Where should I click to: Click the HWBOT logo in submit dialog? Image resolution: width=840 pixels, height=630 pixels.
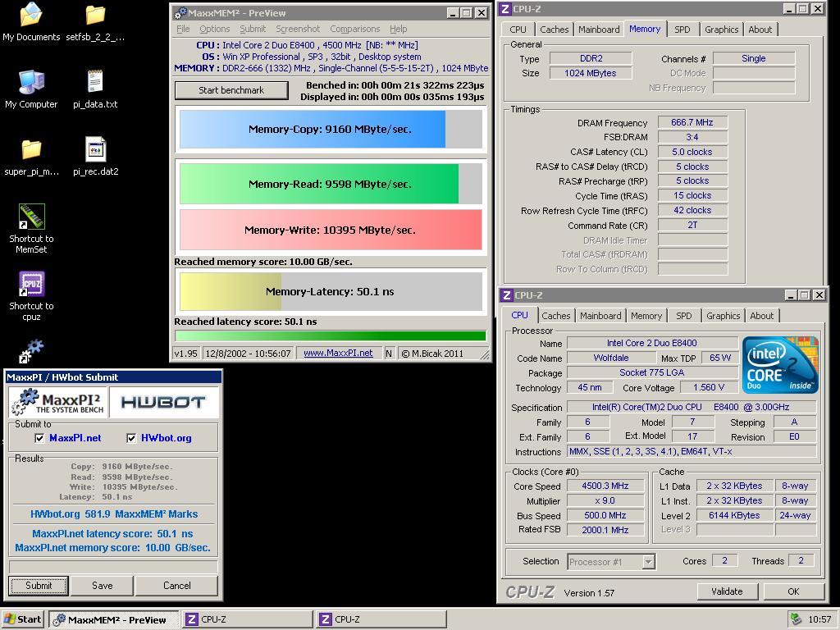[x=163, y=402]
